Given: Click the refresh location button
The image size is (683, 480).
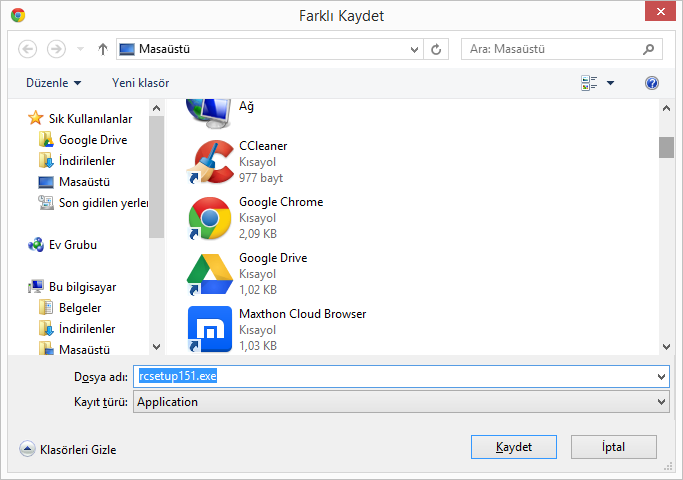Looking at the screenshot, I should (x=436, y=48).
